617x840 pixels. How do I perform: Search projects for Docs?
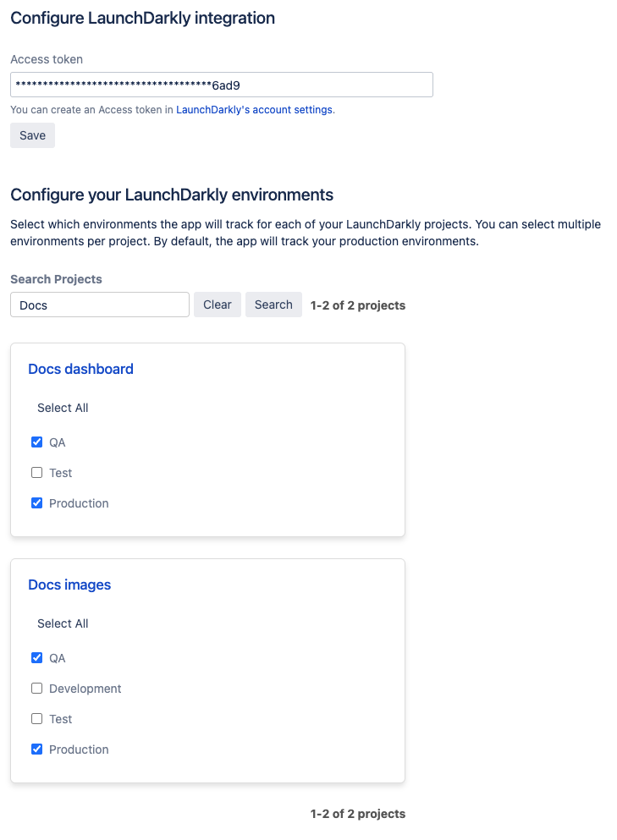tap(273, 304)
